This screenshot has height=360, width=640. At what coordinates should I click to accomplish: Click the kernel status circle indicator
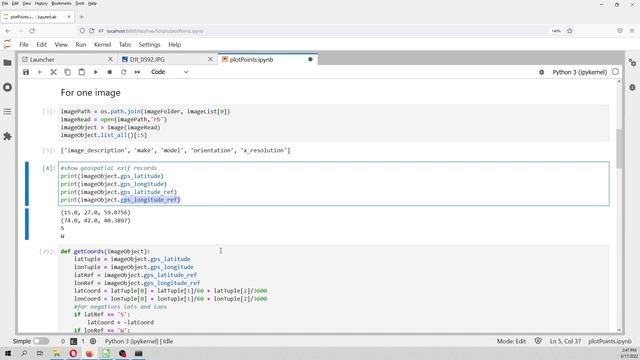coord(616,72)
